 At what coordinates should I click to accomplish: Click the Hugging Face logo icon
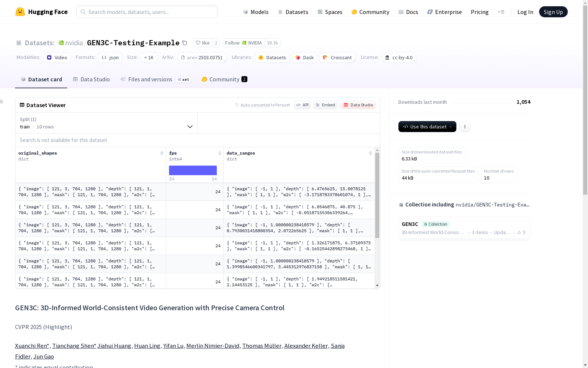coord(20,12)
